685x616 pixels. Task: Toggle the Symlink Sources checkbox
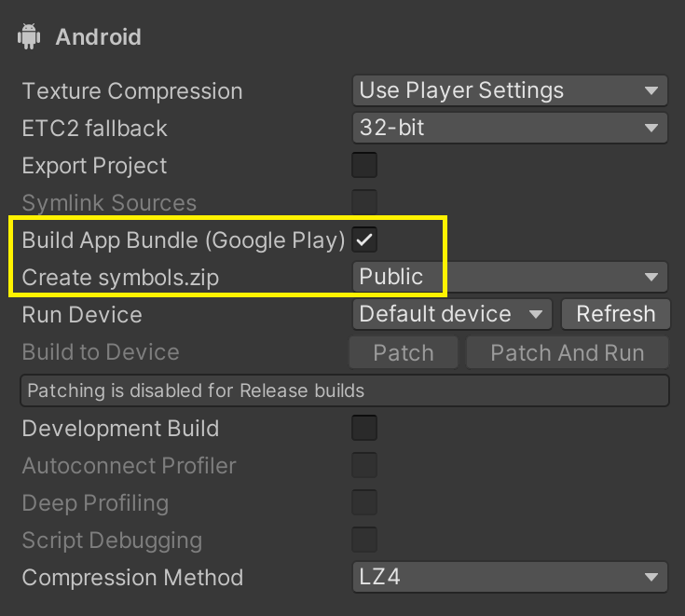pos(364,202)
